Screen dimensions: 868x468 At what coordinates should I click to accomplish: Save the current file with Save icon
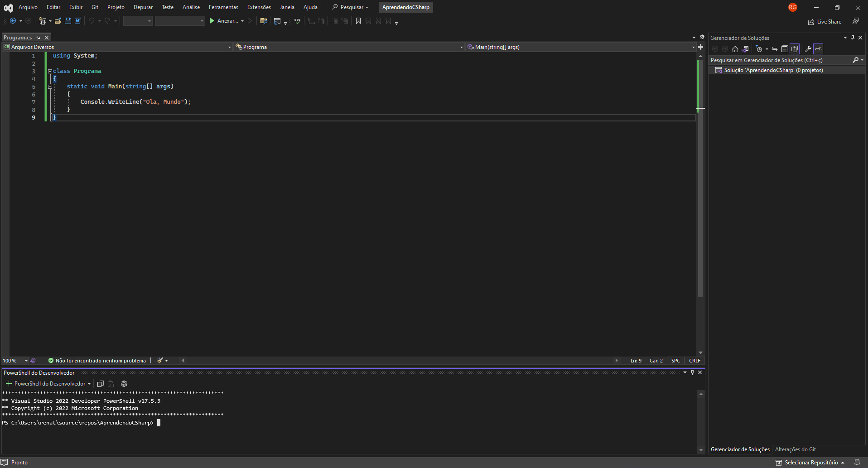pos(68,21)
